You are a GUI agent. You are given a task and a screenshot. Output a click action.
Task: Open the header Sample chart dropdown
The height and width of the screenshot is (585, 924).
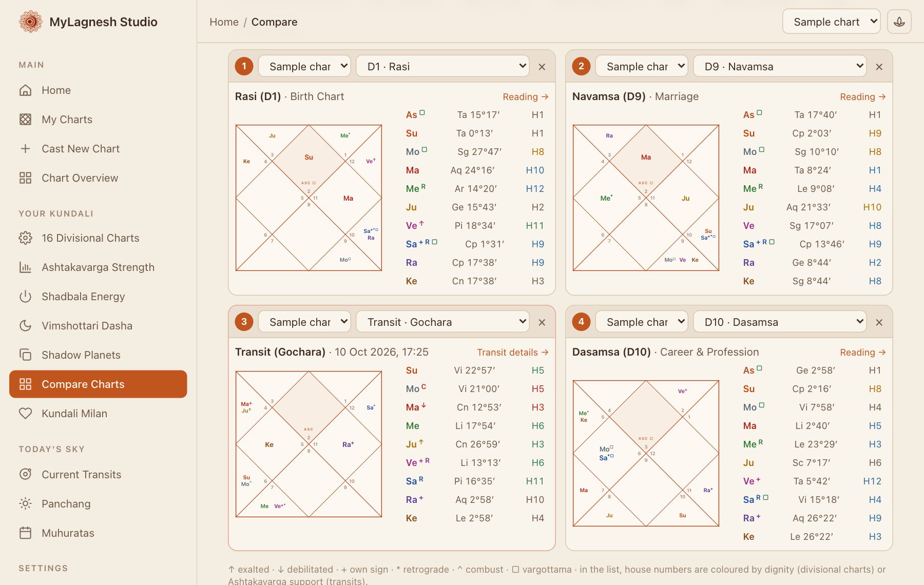pos(831,22)
